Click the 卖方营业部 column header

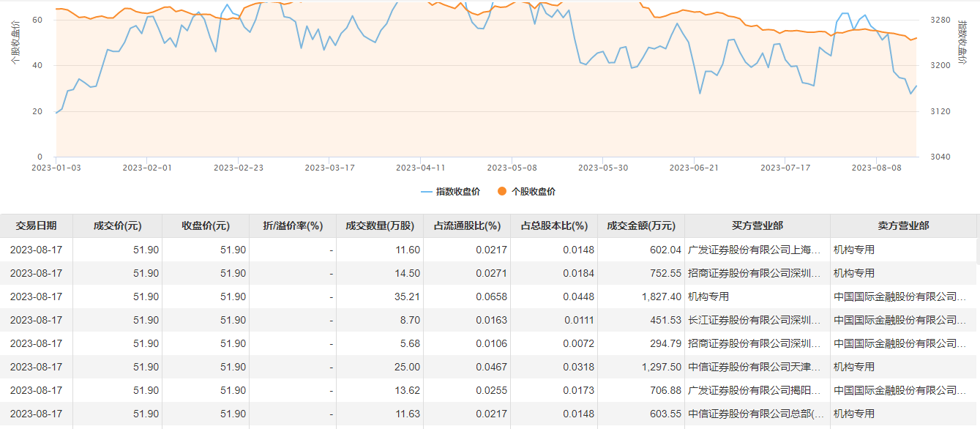tap(903, 226)
